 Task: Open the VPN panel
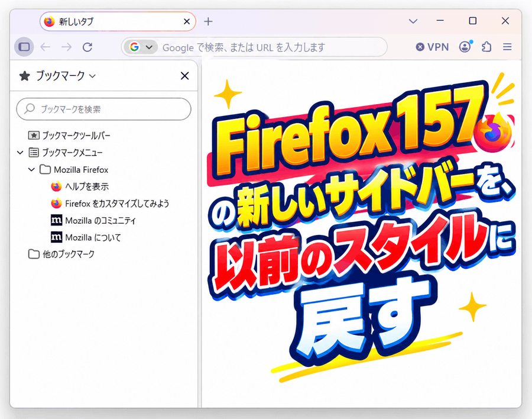pyautogui.click(x=432, y=47)
